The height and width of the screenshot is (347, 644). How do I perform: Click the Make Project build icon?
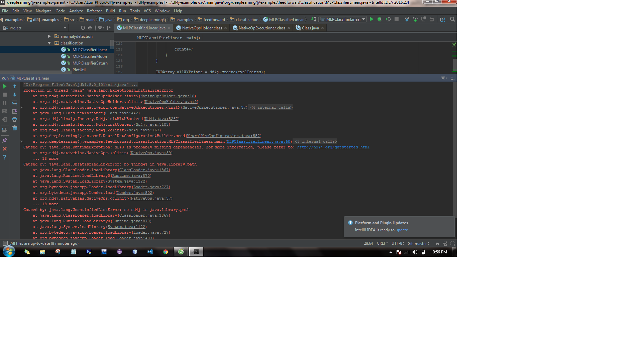click(x=313, y=19)
